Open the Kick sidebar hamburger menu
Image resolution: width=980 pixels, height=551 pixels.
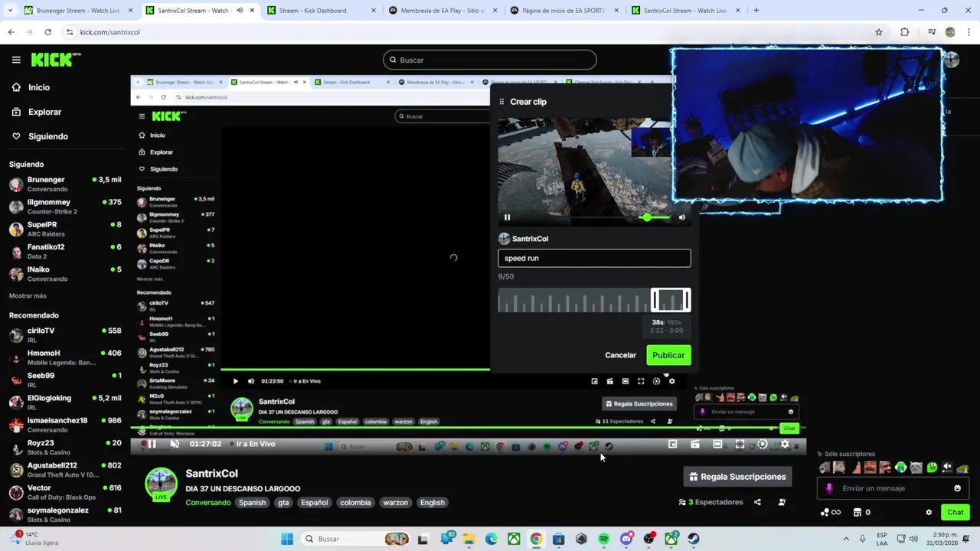16,60
